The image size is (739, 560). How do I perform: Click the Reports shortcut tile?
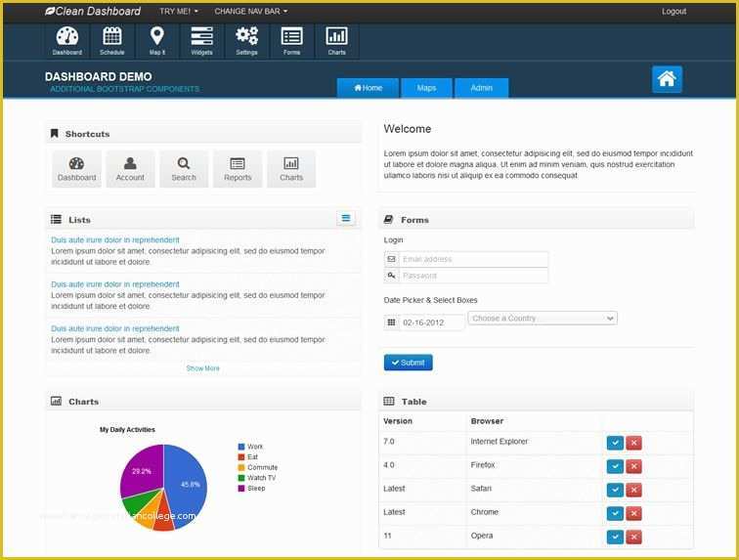pos(238,169)
